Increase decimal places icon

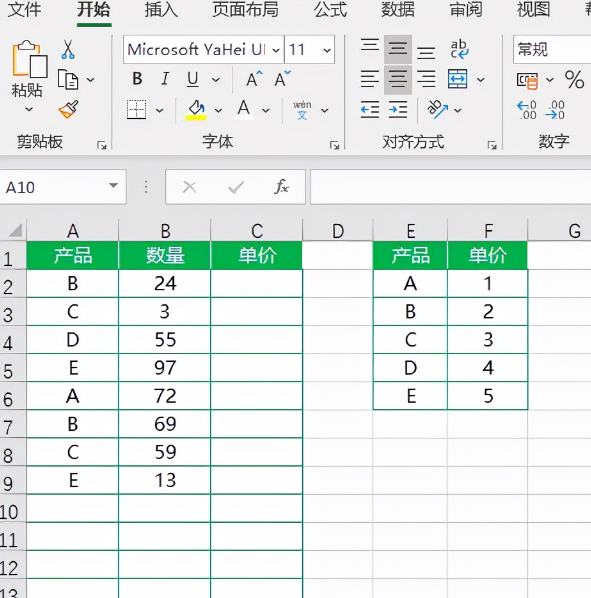pos(527,110)
